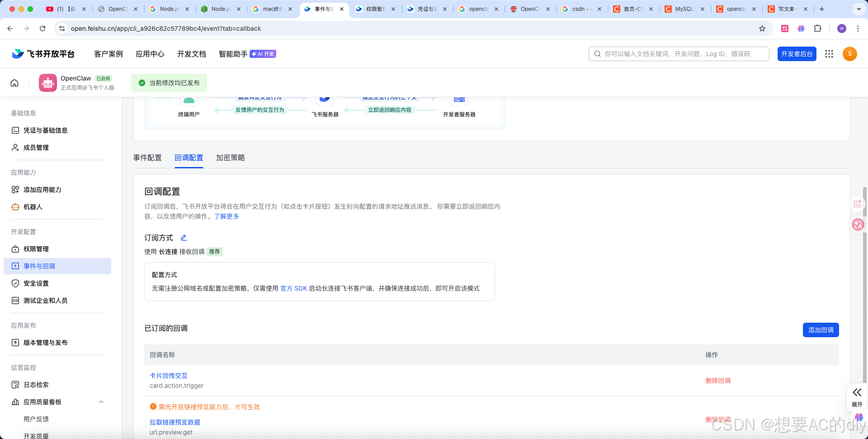Click the OpenClaw robot app icon

48,83
